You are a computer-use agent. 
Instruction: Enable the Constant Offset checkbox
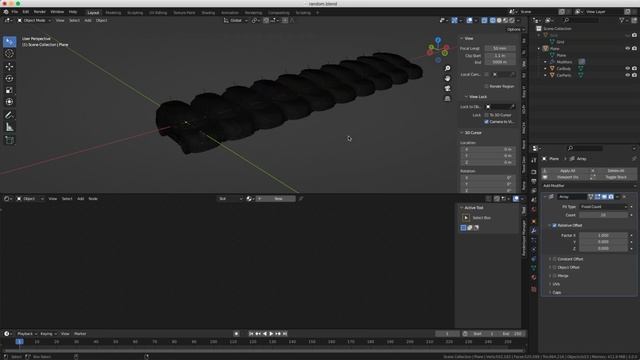pos(554,259)
